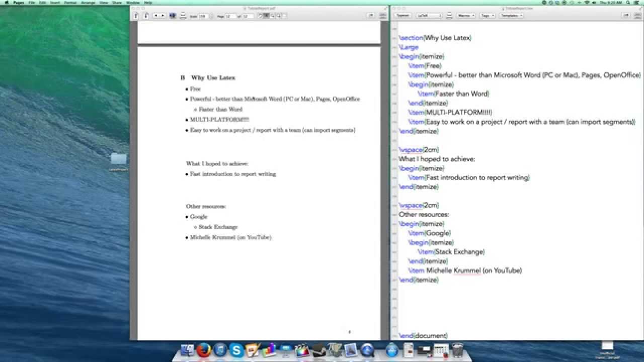Click the \item{Stack Exchange} source line

(x=451, y=252)
